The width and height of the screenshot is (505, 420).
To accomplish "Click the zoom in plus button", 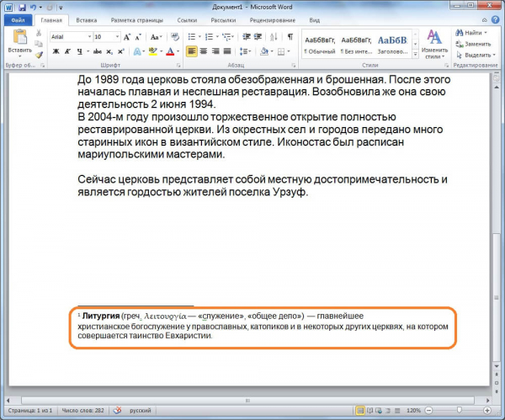I will (487, 411).
